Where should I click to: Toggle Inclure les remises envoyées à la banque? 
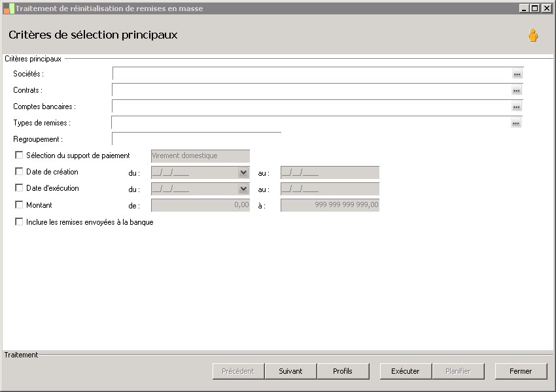(x=19, y=222)
